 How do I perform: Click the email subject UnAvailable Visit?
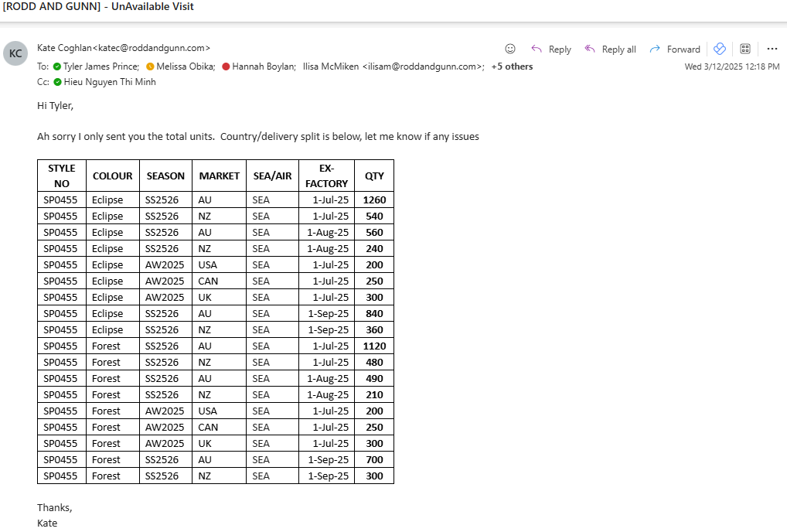coord(152,6)
